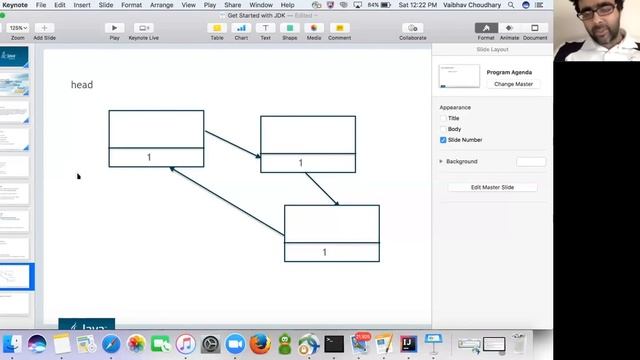Viewport: 640px width, 360px height.
Task: Open Keynote Live from the toolbar
Action: pyautogui.click(x=144, y=28)
